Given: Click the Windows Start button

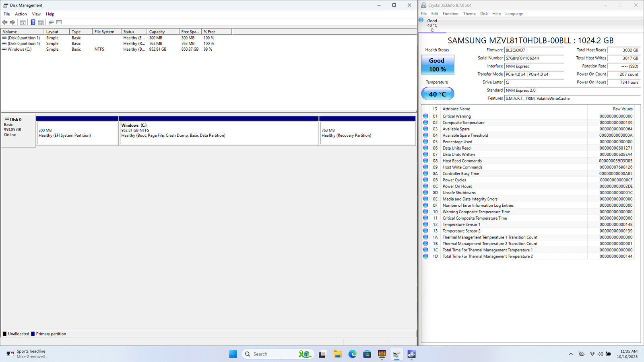Looking at the screenshot, I should click(x=233, y=354).
